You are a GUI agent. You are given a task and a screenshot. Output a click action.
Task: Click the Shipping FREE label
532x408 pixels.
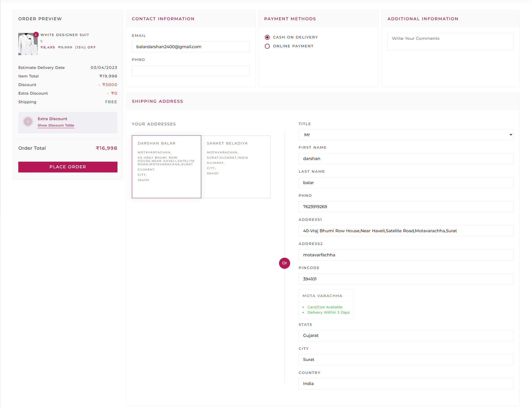111,102
